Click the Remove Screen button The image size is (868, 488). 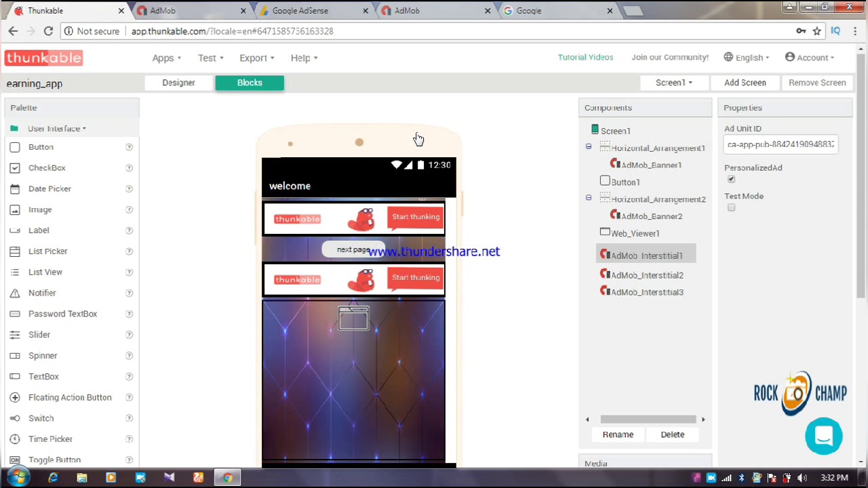click(817, 83)
